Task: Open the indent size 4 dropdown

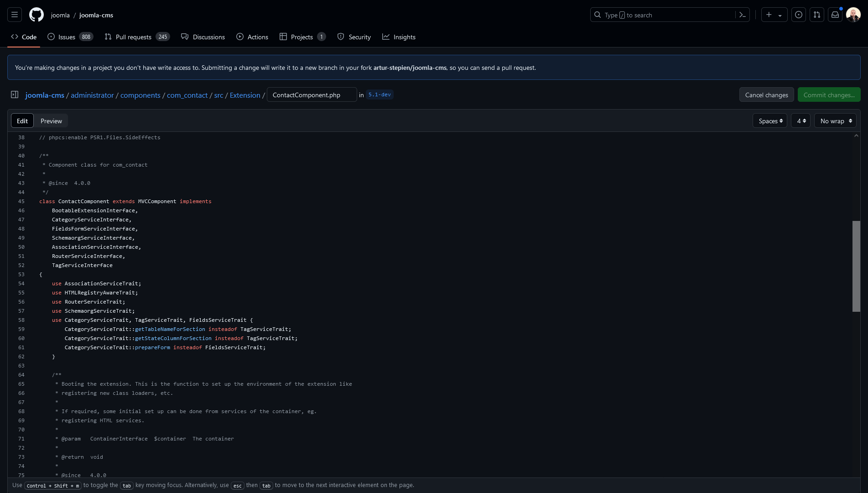Action: tap(800, 121)
